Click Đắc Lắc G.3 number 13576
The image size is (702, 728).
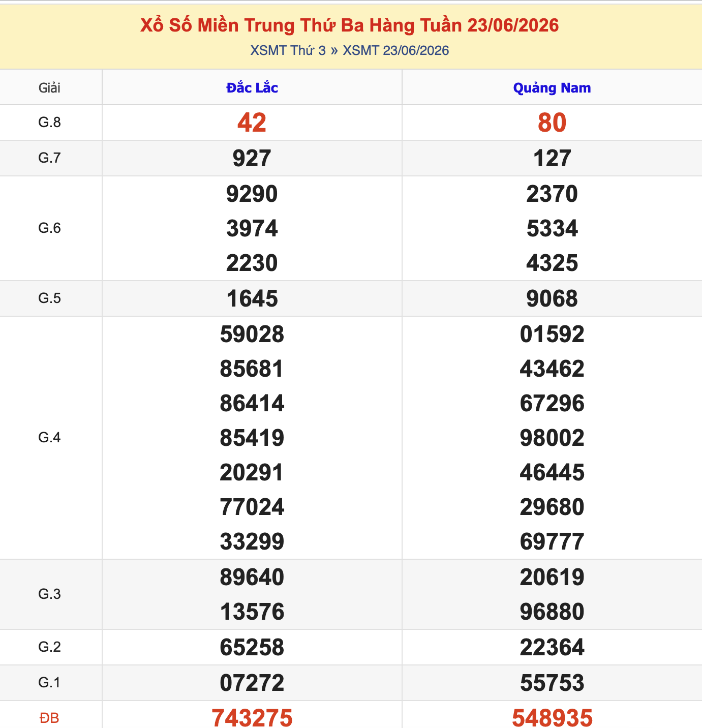[x=252, y=612]
